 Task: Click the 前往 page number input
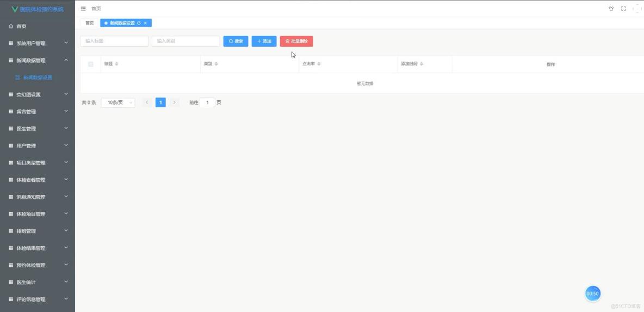click(207, 102)
